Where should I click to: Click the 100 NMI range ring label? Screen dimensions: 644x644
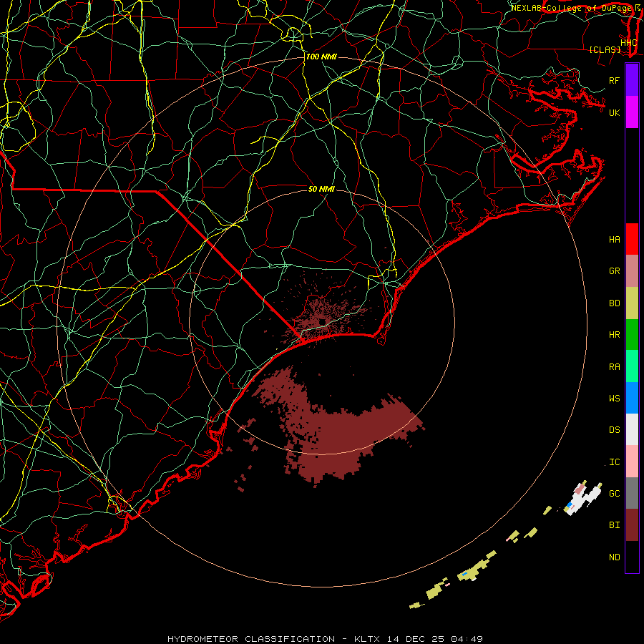(x=321, y=57)
